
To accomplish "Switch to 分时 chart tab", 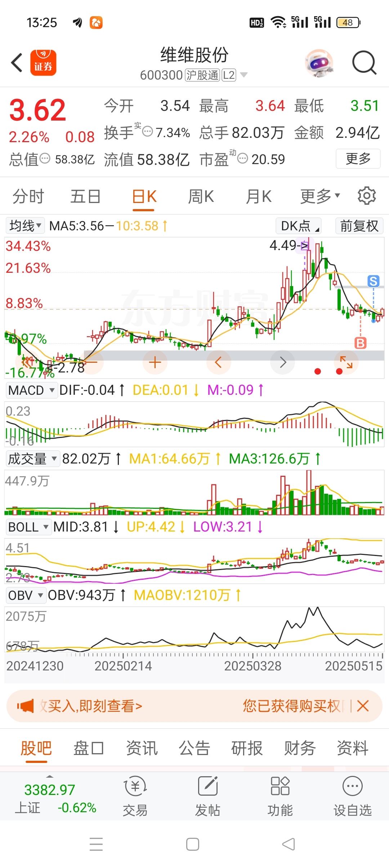I will pyautogui.click(x=28, y=196).
